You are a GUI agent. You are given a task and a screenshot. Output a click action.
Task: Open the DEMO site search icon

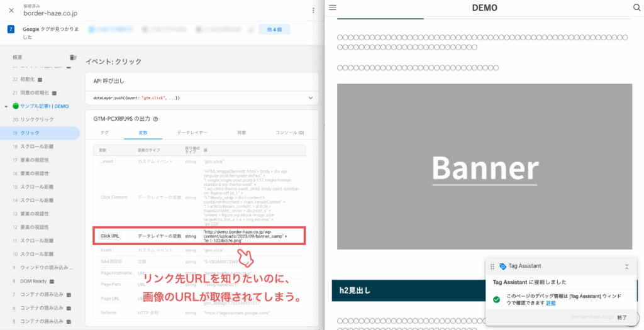637,8
